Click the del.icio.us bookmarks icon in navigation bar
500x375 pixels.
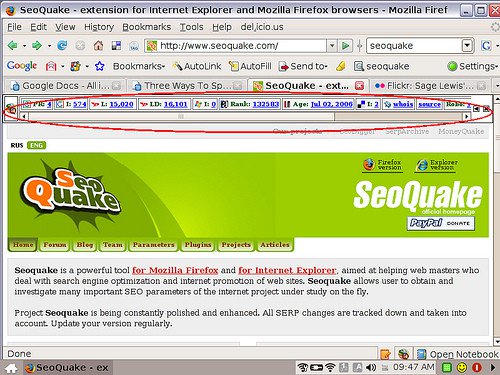(116, 45)
